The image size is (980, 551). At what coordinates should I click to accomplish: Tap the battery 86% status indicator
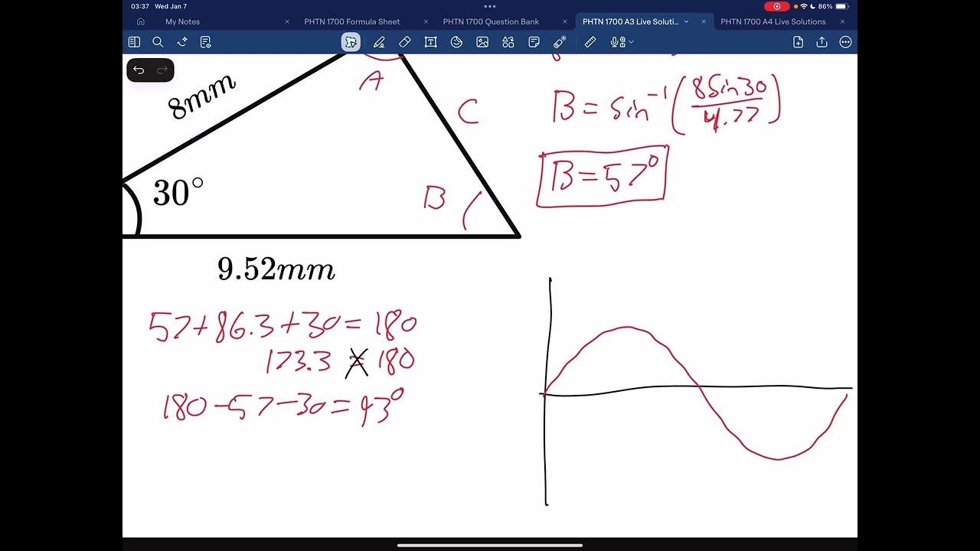(832, 6)
